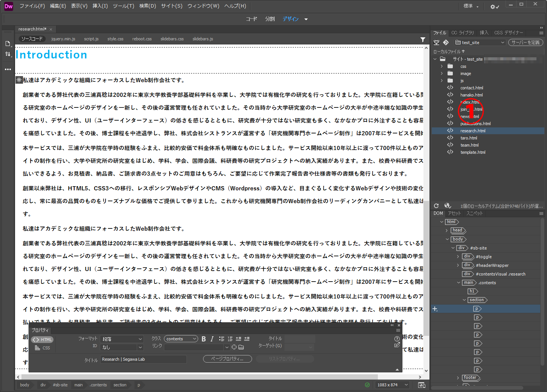Open the Manage Files icon in left toolbar
The height and width of the screenshot is (392, 547).
pyautogui.click(x=8, y=44)
